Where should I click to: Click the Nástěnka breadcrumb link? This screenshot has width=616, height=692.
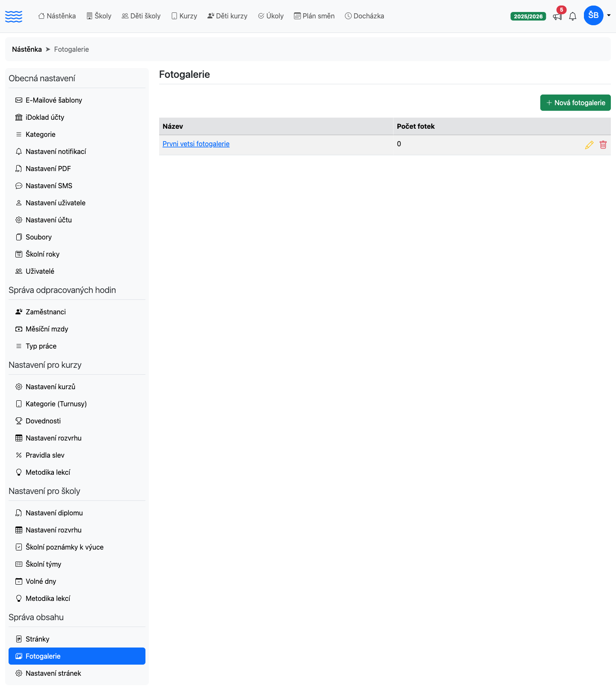[27, 49]
